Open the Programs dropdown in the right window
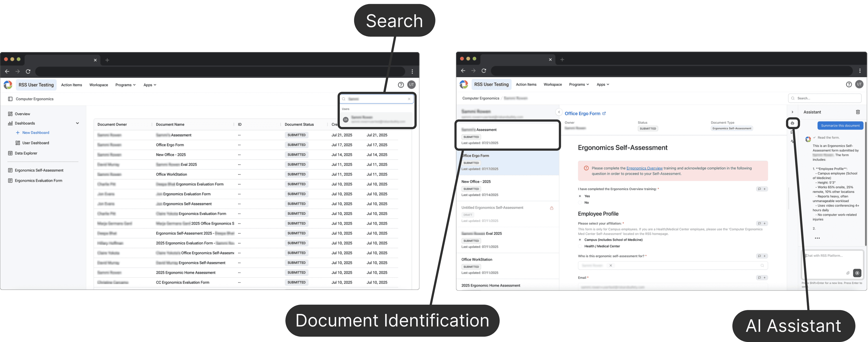This screenshot has height=342, width=868. pos(579,85)
